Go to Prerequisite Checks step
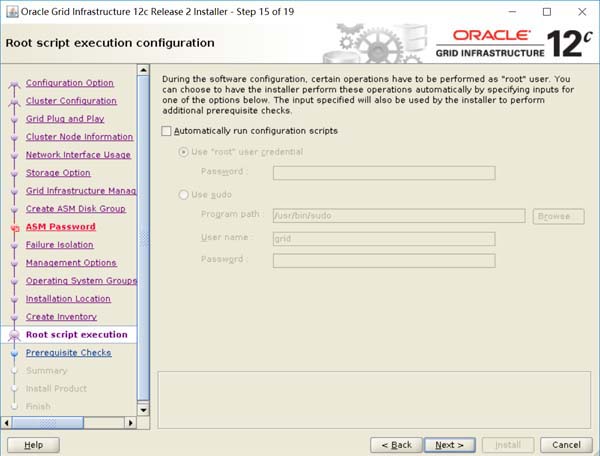The image size is (600, 456). point(68,353)
